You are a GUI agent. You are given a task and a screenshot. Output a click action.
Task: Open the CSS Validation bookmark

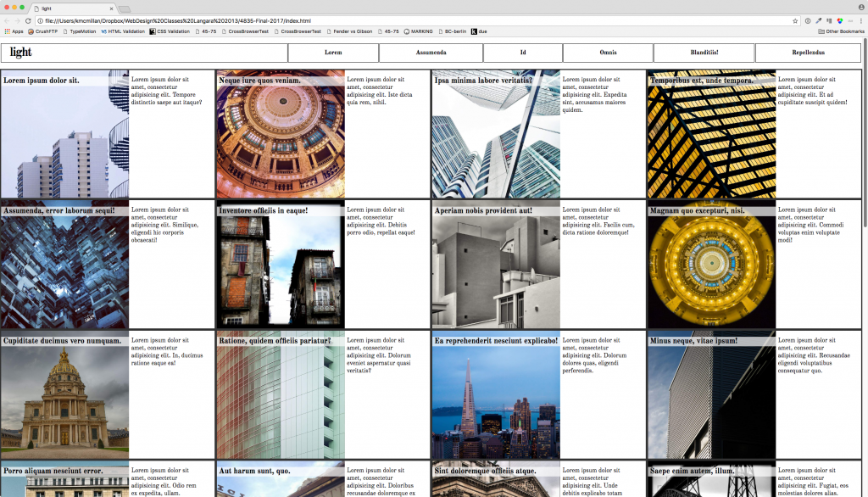170,31
